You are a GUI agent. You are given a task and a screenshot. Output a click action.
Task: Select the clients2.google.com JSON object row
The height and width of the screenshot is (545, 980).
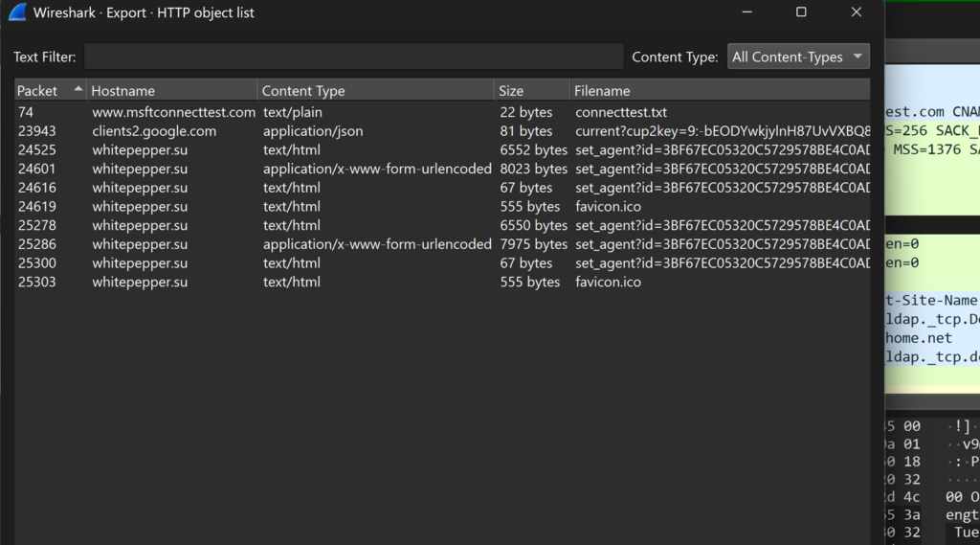(x=287, y=131)
